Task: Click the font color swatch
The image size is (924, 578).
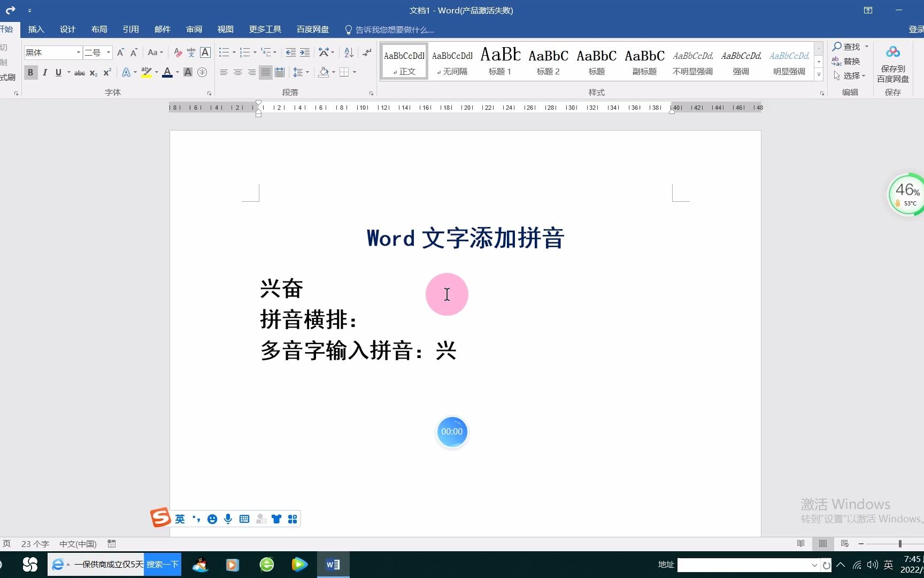Action: [167, 72]
